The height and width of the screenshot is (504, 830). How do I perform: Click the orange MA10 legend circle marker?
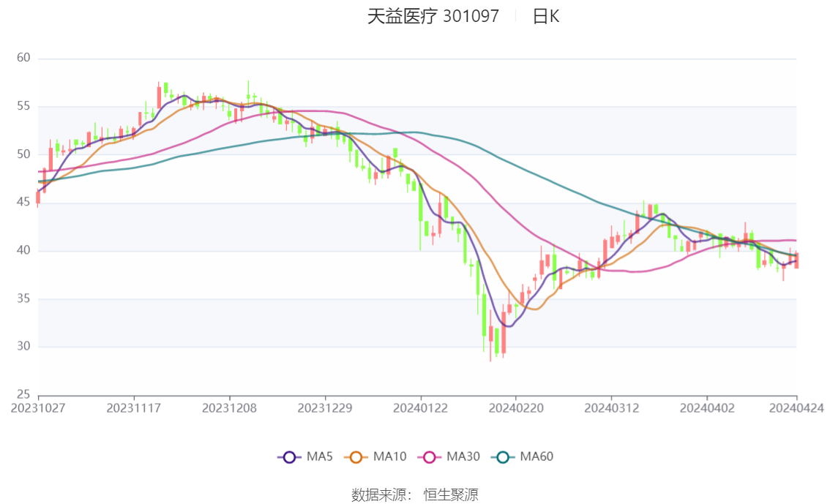point(356,457)
